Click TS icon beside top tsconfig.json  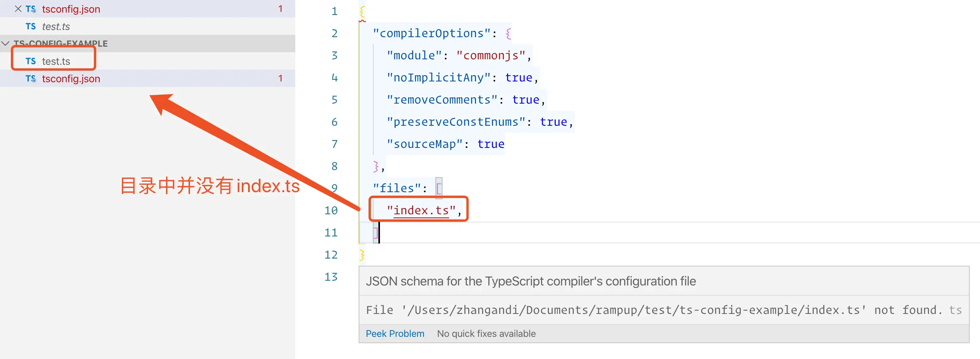31,9
